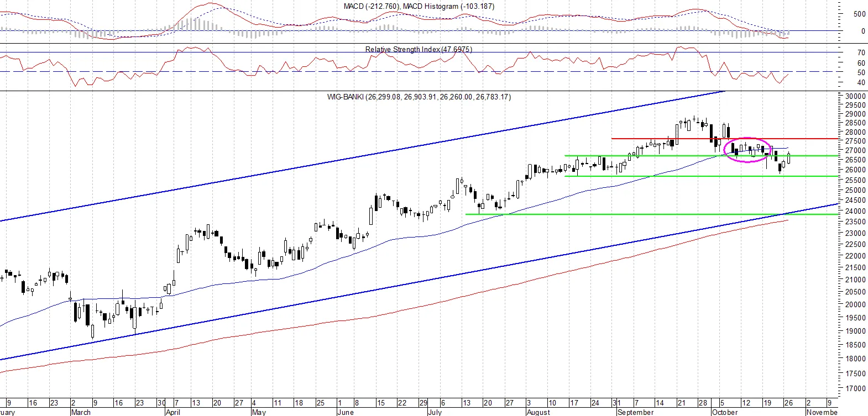Select the 20500 price axis value
Viewport: 868px width, 416px height.
pos(855,292)
